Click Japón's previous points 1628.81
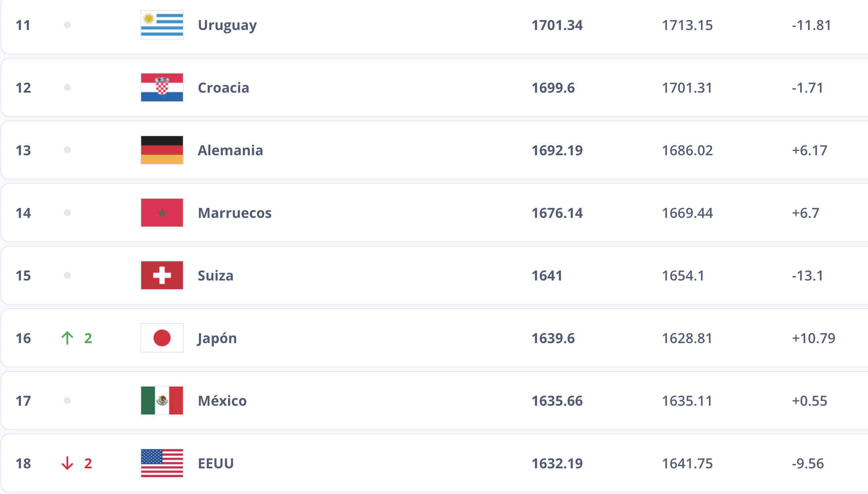This screenshot has width=868, height=494. tap(687, 338)
